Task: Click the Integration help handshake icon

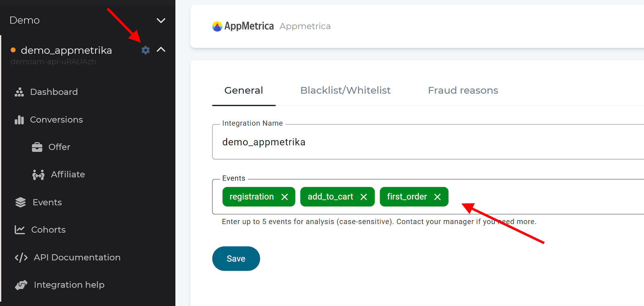Action: 21,285
